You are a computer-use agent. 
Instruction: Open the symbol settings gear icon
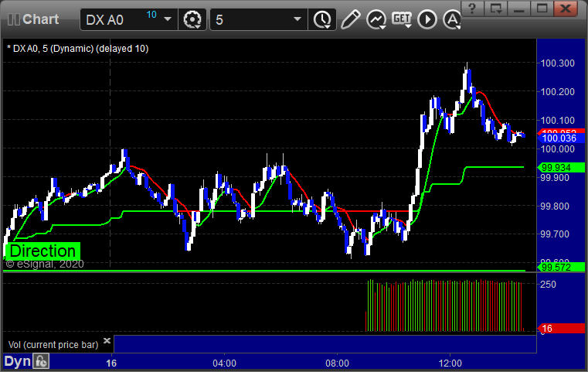(192, 19)
